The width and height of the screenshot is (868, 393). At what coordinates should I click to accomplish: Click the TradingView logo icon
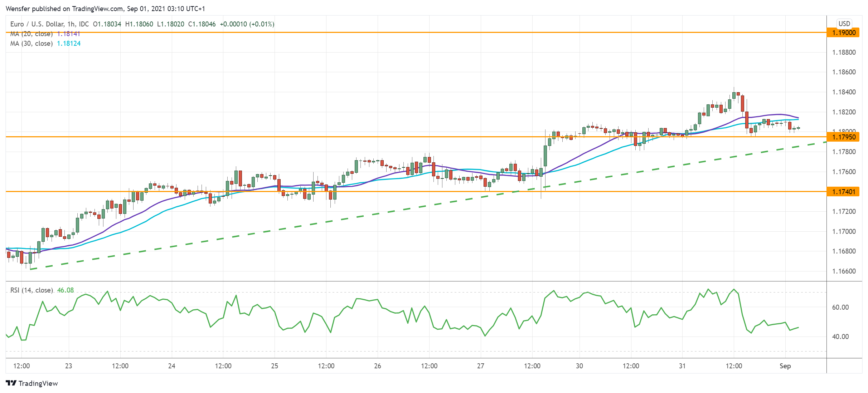click(x=11, y=383)
